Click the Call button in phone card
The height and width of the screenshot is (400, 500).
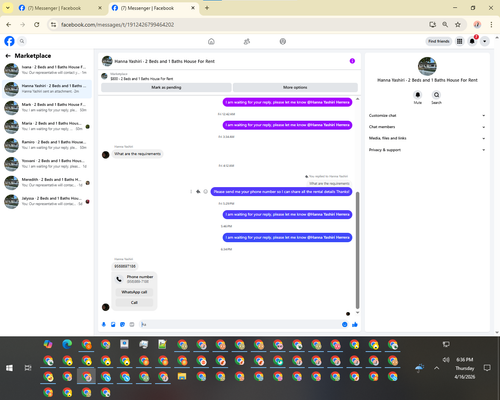(x=134, y=303)
